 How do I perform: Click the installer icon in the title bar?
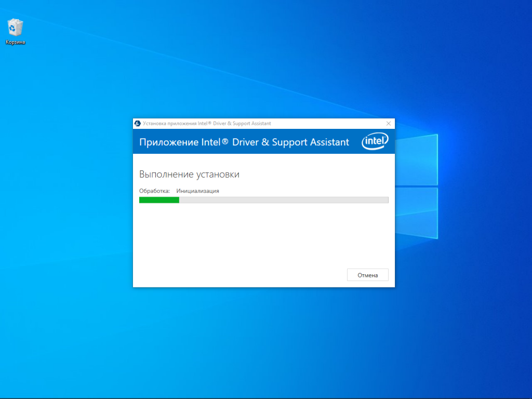pos(138,124)
